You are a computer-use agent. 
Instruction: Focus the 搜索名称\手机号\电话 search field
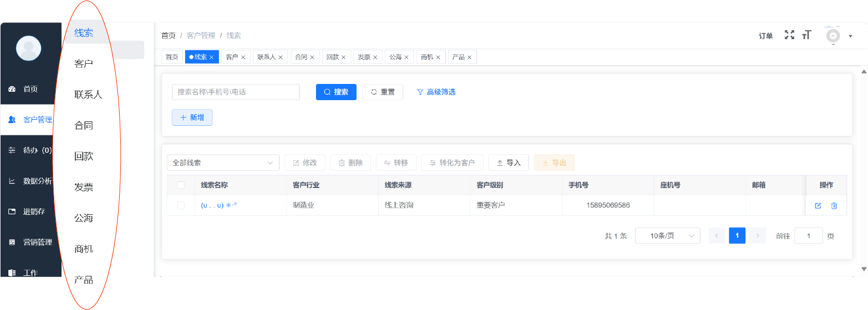(235, 92)
